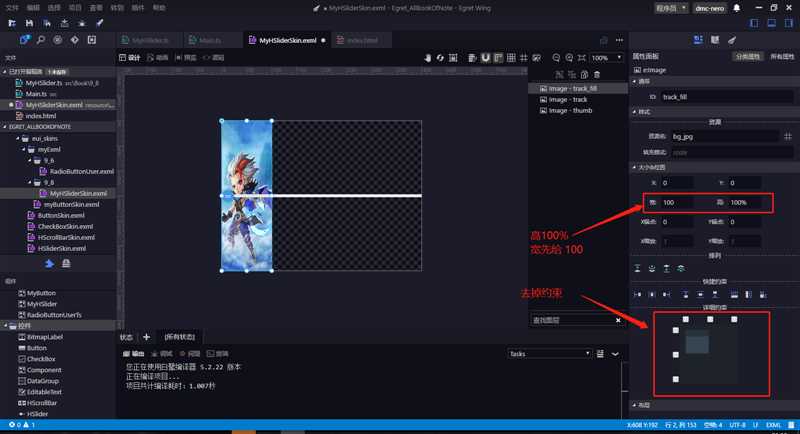This screenshot has height=434, width=800.
Task: Click the fit-to-screen icon beside zoom buttons
Action: (x=582, y=58)
